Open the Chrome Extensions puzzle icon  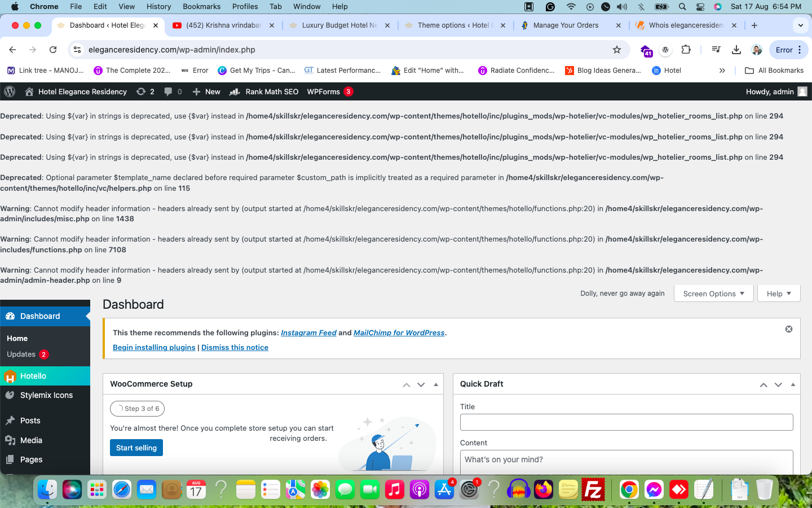[x=686, y=50]
